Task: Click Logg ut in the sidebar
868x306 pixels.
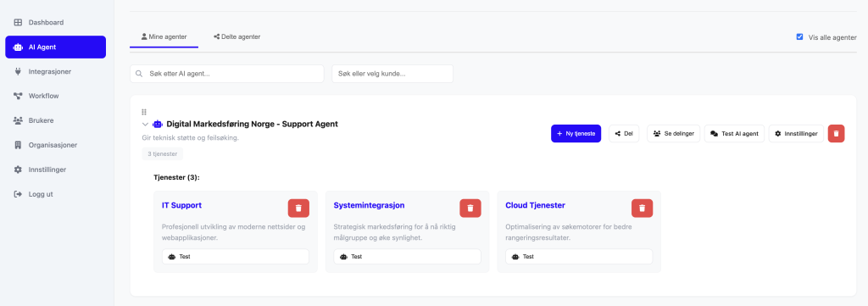Action: [55, 194]
